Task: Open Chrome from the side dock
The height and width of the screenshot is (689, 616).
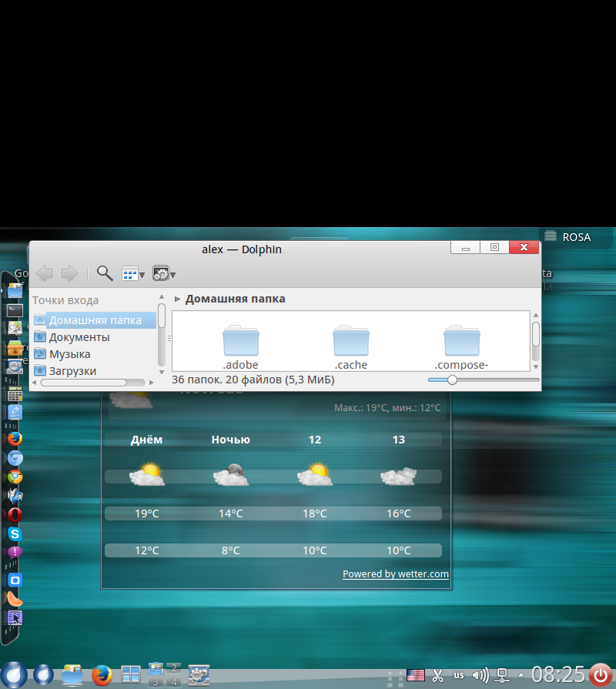Action: pos(15,477)
